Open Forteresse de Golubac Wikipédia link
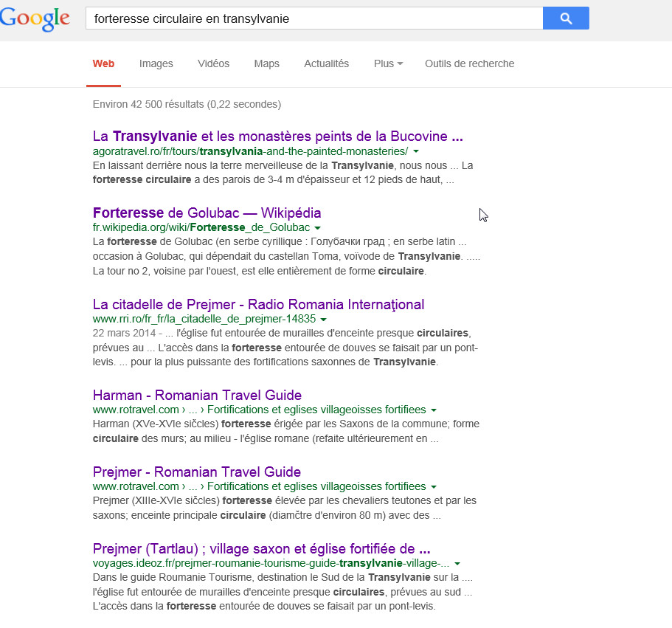Viewport: 672px width, 628px height. [207, 213]
